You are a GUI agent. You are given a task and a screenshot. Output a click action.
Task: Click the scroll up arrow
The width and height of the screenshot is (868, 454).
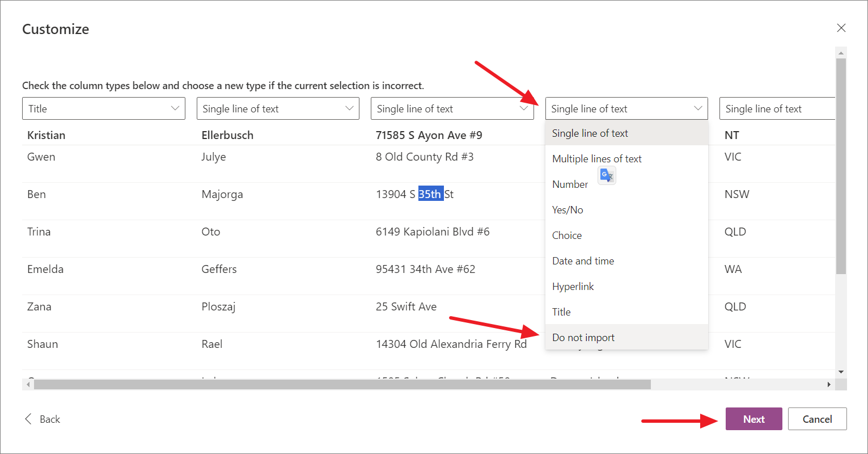tap(841, 53)
